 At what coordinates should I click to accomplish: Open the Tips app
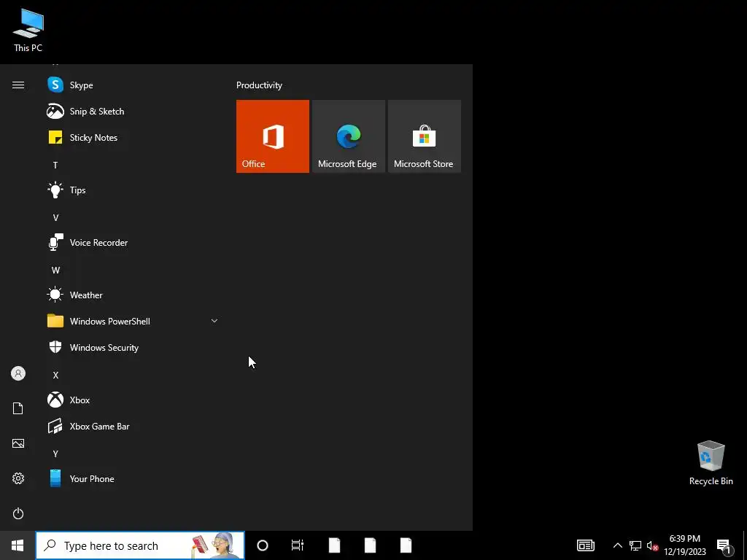(x=133, y=190)
